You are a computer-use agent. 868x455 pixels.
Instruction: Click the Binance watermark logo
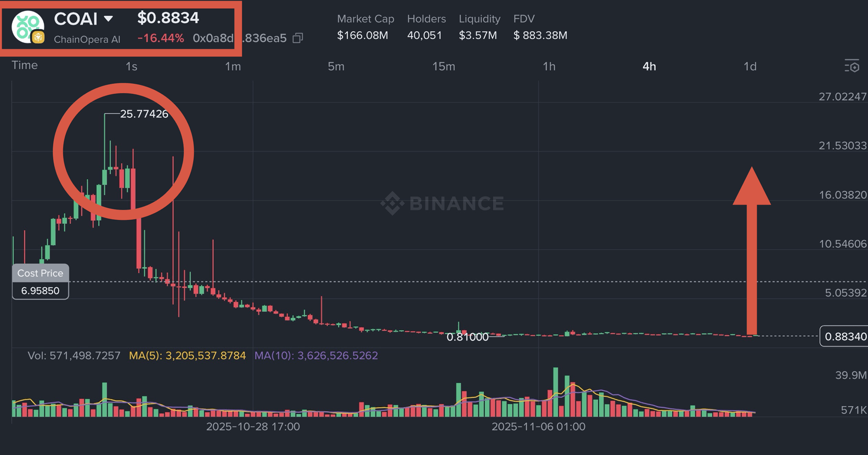tap(442, 203)
